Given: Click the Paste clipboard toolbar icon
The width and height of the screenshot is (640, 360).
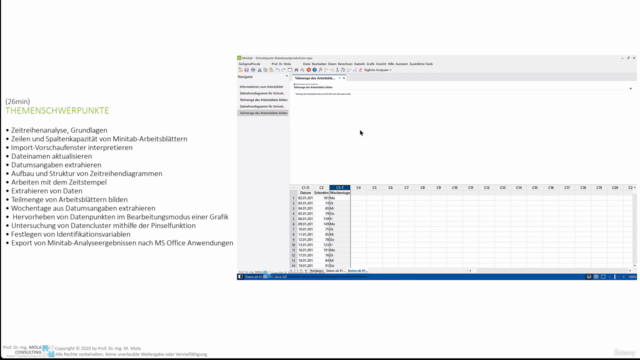Looking at the screenshot, I should pyautogui.click(x=271, y=70).
